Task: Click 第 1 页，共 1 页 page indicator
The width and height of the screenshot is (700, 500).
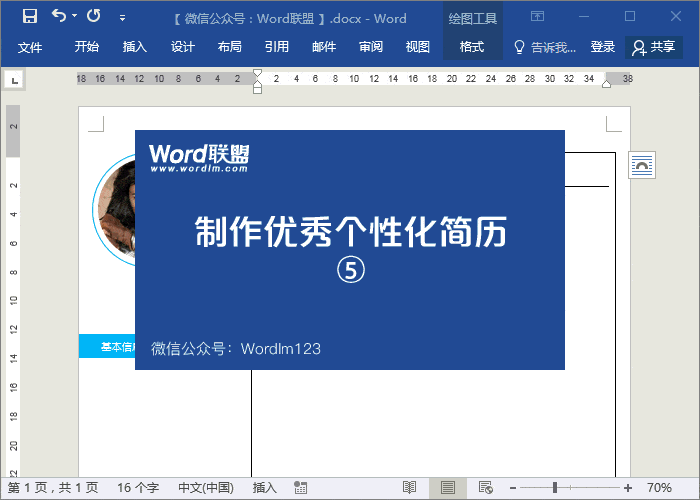Action: tap(53, 488)
